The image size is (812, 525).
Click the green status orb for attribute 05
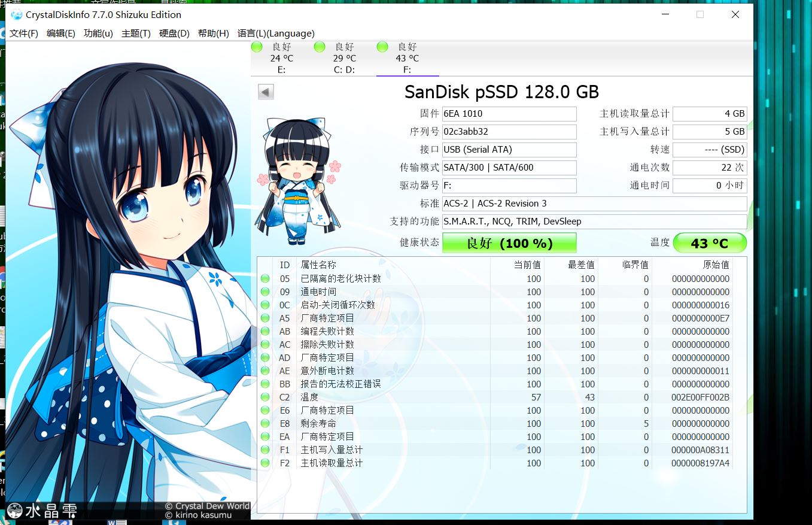click(x=265, y=279)
